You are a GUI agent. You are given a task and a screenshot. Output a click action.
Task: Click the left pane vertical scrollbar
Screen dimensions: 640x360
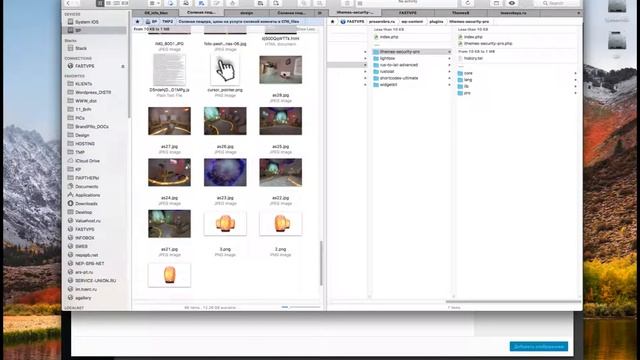[321, 263]
